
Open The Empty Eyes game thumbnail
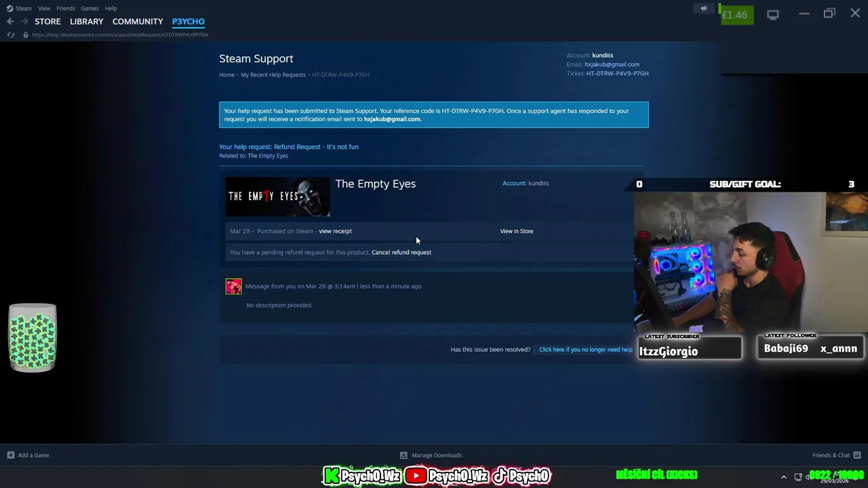(278, 197)
